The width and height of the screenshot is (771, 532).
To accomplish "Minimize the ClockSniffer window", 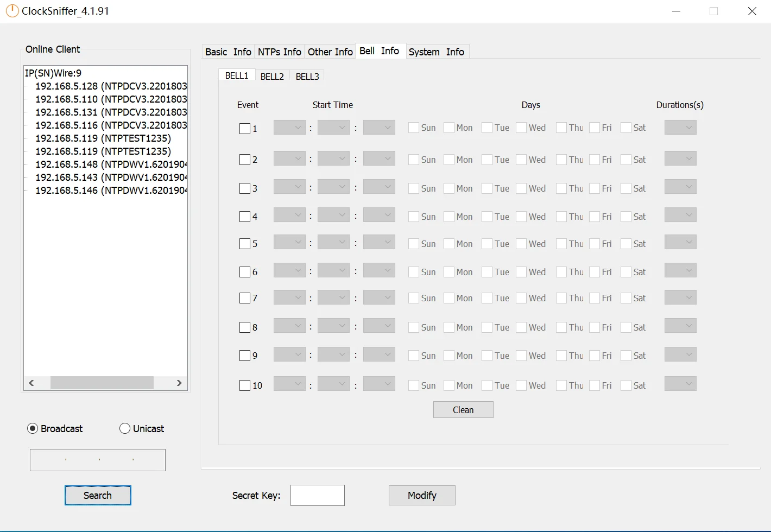I will click(676, 11).
